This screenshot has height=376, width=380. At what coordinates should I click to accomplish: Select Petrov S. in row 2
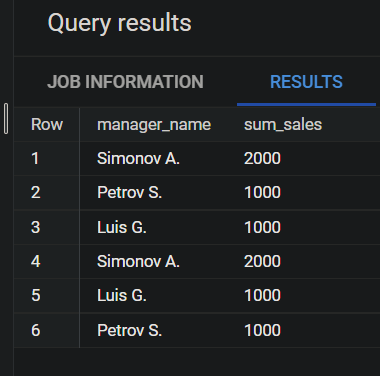(x=130, y=192)
